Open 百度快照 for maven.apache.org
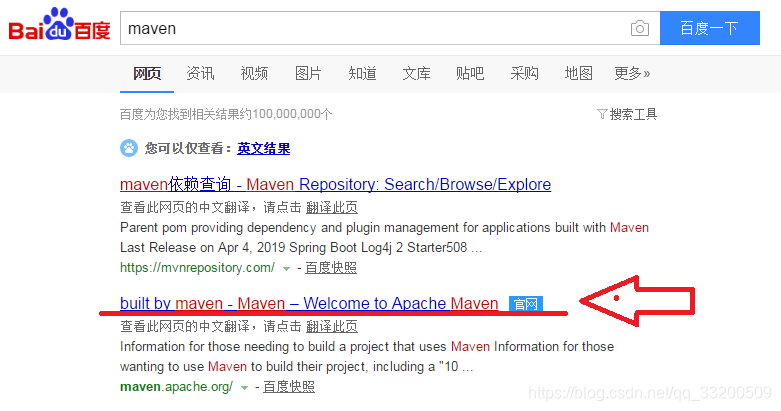Screen dimensions: 781x411 point(289,387)
